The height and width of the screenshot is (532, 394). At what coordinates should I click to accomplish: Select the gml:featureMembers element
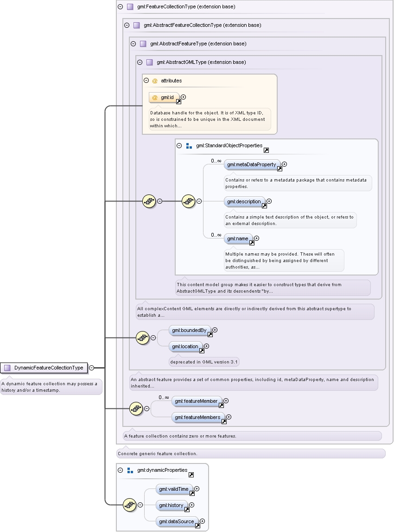tap(198, 417)
